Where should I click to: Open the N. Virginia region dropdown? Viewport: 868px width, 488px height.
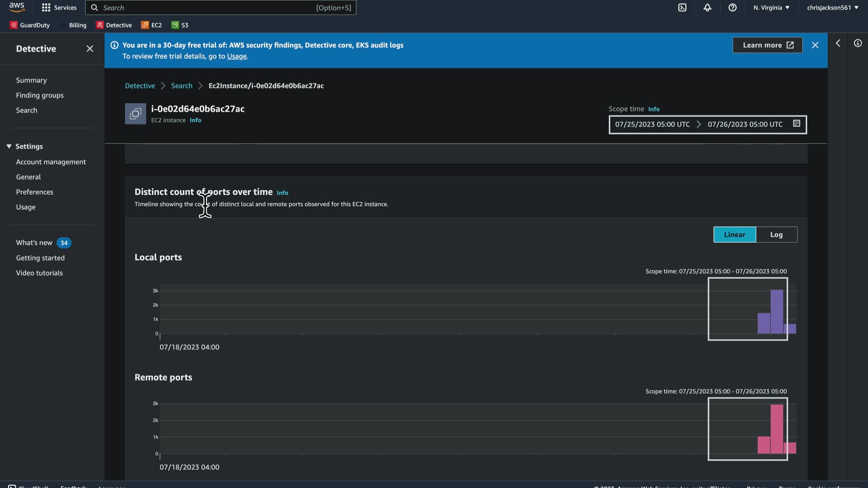pos(771,8)
